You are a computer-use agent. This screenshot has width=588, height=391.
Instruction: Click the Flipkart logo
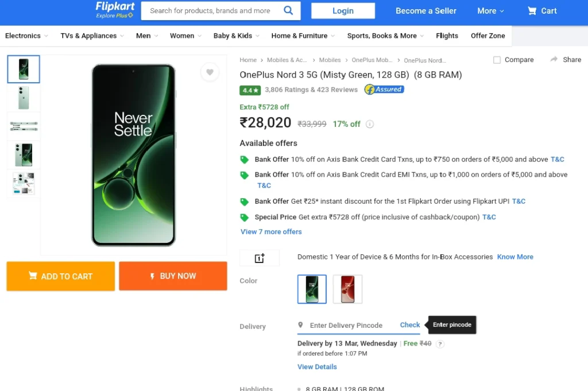tap(115, 10)
